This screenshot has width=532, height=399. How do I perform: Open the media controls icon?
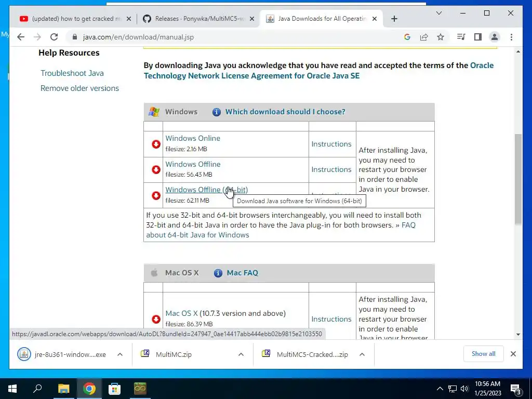tap(461, 37)
